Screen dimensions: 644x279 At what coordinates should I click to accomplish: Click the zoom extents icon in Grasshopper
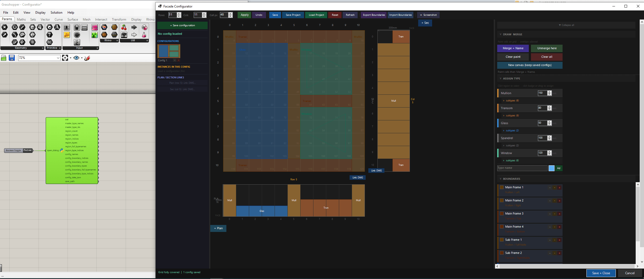click(x=65, y=58)
